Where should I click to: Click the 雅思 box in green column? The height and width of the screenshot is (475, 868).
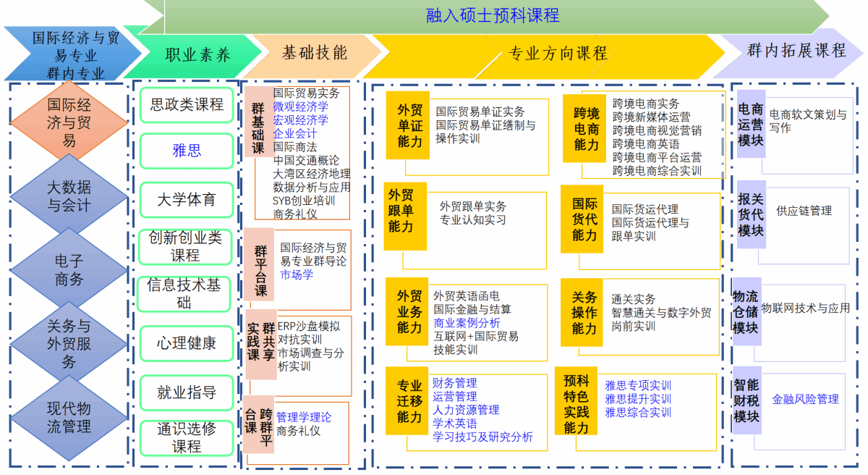pos(187,151)
